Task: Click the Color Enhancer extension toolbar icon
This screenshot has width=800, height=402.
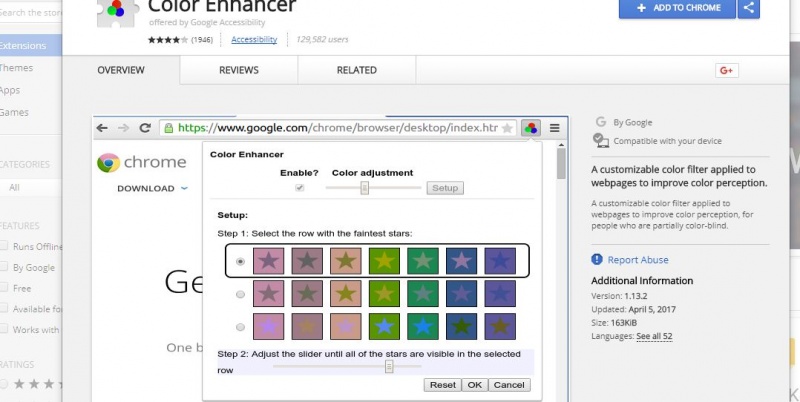Action: [x=531, y=128]
